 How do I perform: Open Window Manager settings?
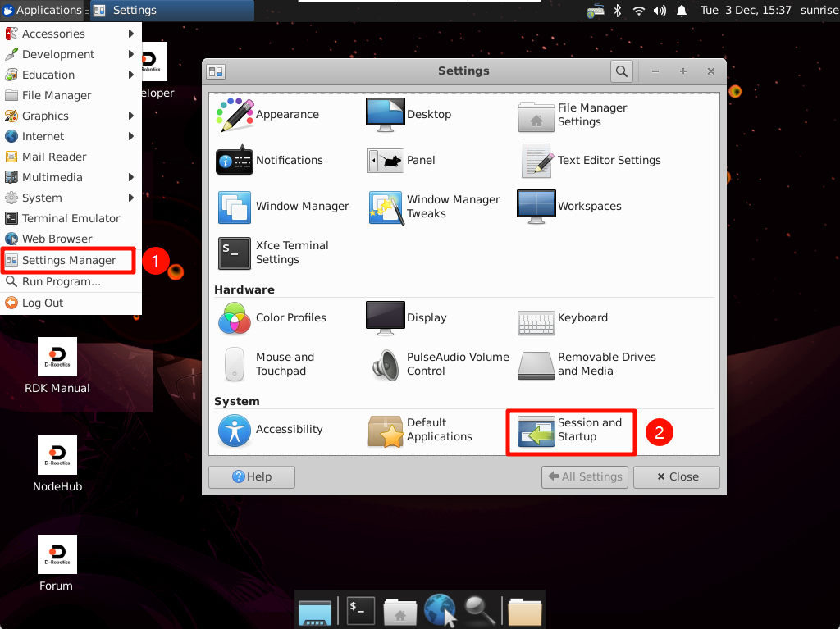[x=283, y=207]
